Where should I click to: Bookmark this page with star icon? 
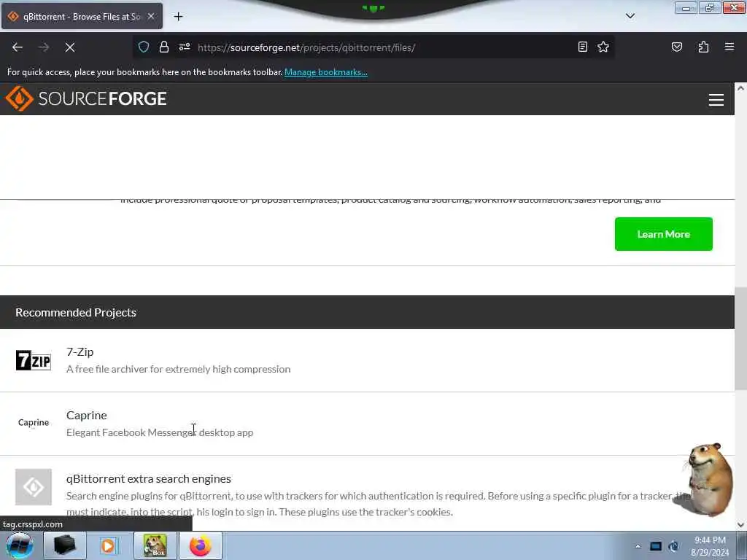point(603,47)
